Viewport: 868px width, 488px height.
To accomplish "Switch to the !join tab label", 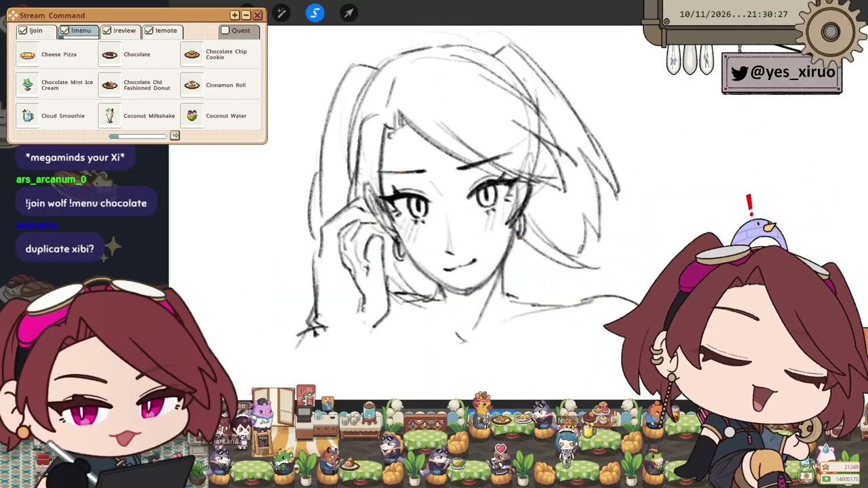I will pos(36,30).
